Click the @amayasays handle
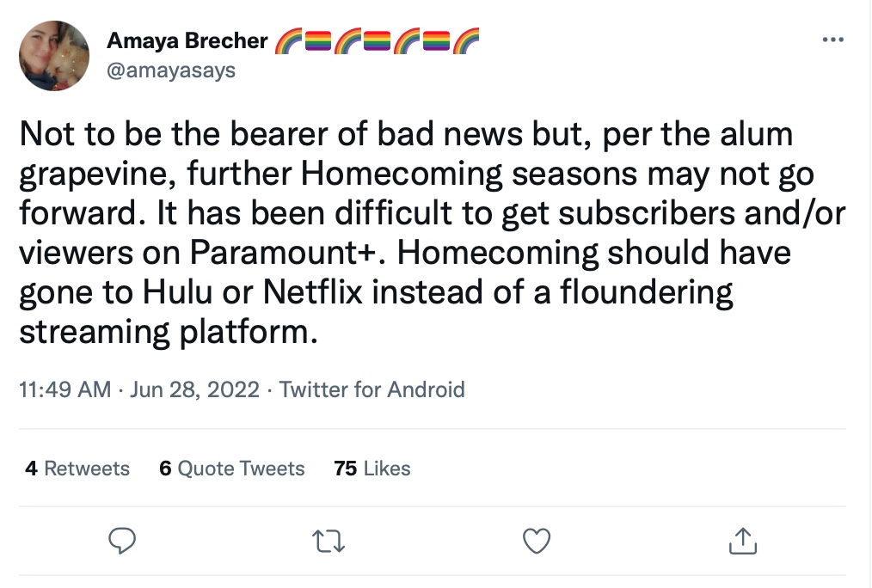 click(x=170, y=70)
